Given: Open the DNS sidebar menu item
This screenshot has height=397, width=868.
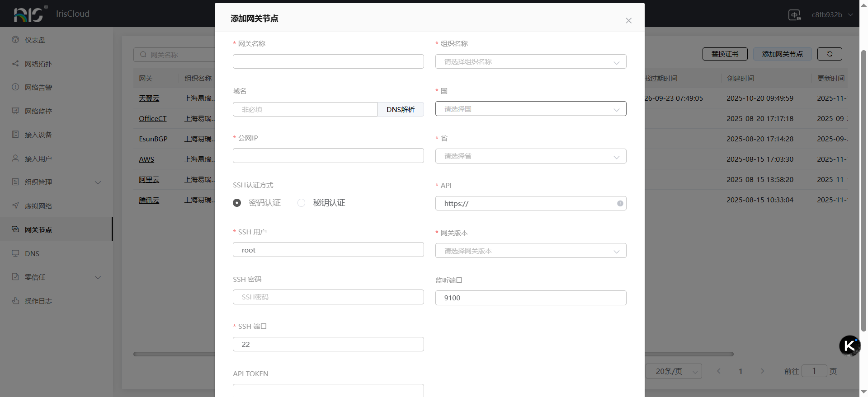Looking at the screenshot, I should [x=32, y=253].
